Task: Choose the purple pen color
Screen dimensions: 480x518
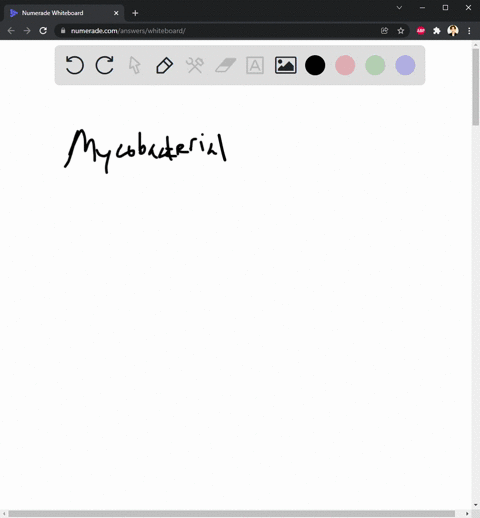Action: pyautogui.click(x=405, y=65)
